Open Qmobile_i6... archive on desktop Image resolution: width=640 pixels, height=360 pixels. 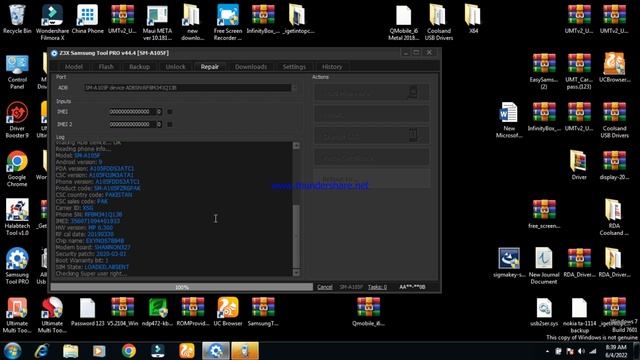368,312
